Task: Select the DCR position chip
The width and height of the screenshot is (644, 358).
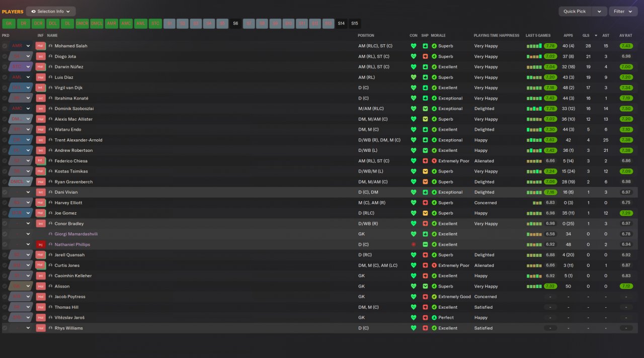Action: coord(38,23)
